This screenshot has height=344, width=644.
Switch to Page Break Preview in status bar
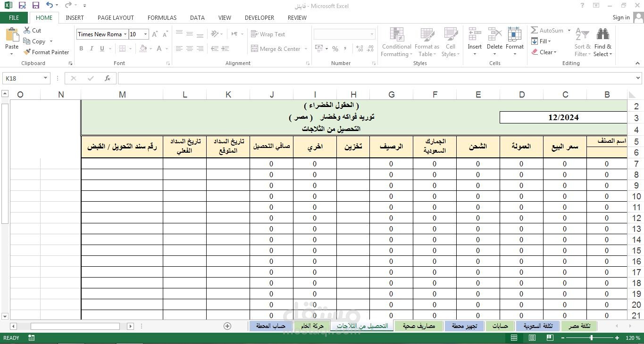(x=550, y=338)
